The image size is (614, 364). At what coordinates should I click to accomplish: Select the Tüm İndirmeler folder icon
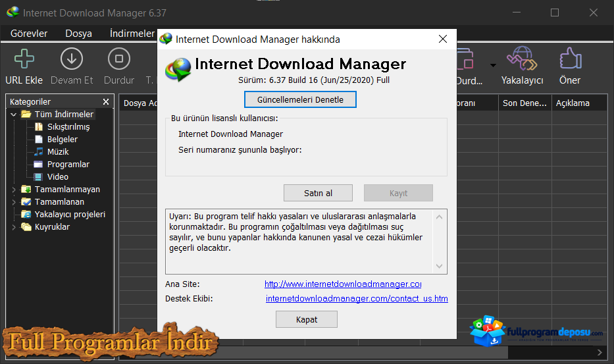point(26,114)
